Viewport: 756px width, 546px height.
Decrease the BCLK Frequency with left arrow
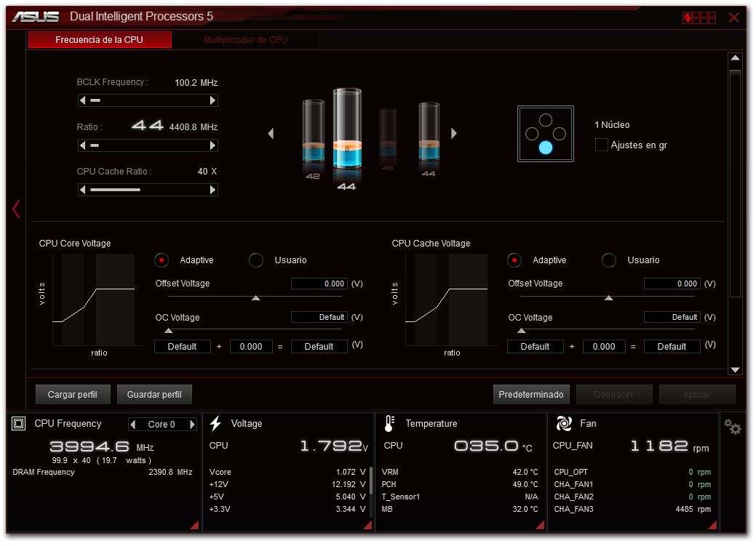pyautogui.click(x=82, y=100)
